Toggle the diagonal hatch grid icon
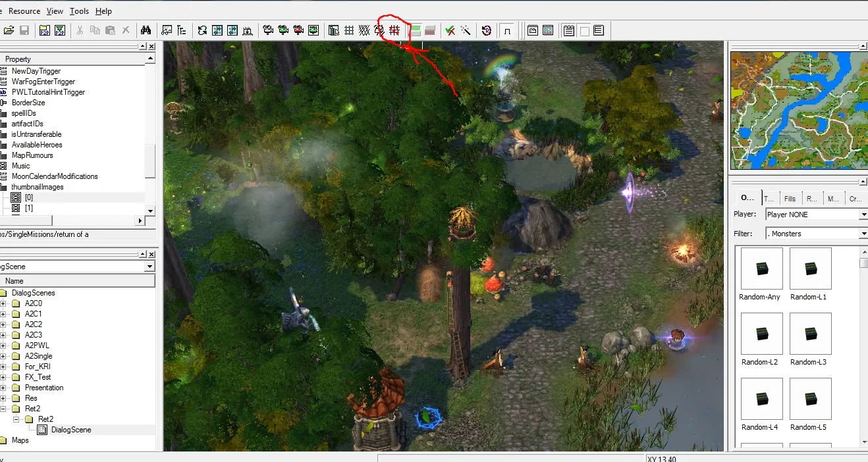Screen dimensions: 868x462 point(364,30)
